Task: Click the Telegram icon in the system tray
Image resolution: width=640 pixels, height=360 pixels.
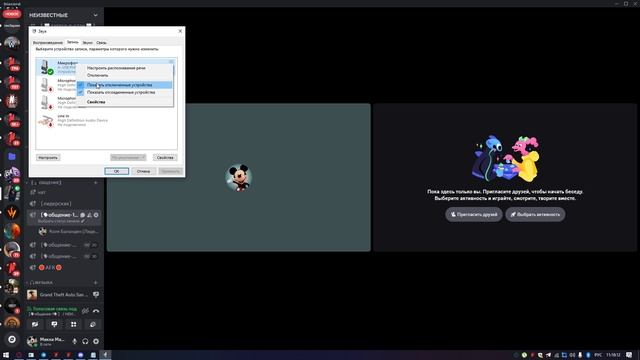Action: click(x=548, y=355)
